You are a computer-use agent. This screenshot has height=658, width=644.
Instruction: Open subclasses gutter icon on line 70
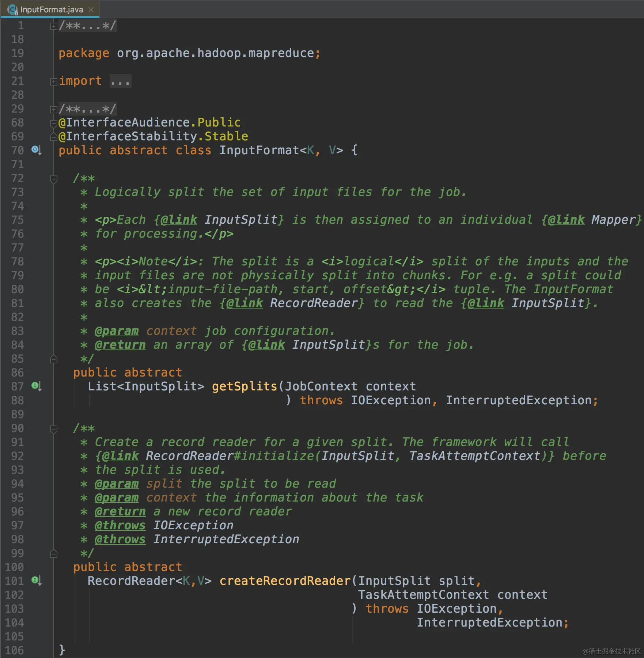point(36,150)
